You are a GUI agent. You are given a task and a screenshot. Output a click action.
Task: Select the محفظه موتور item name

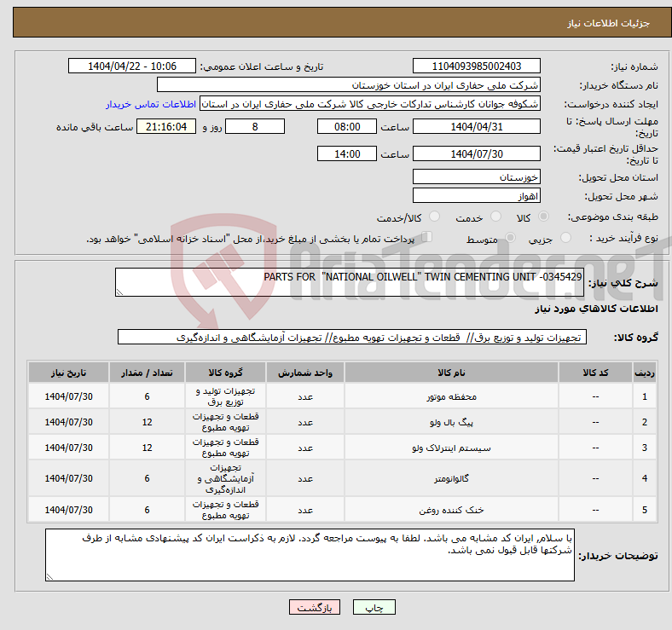click(451, 397)
